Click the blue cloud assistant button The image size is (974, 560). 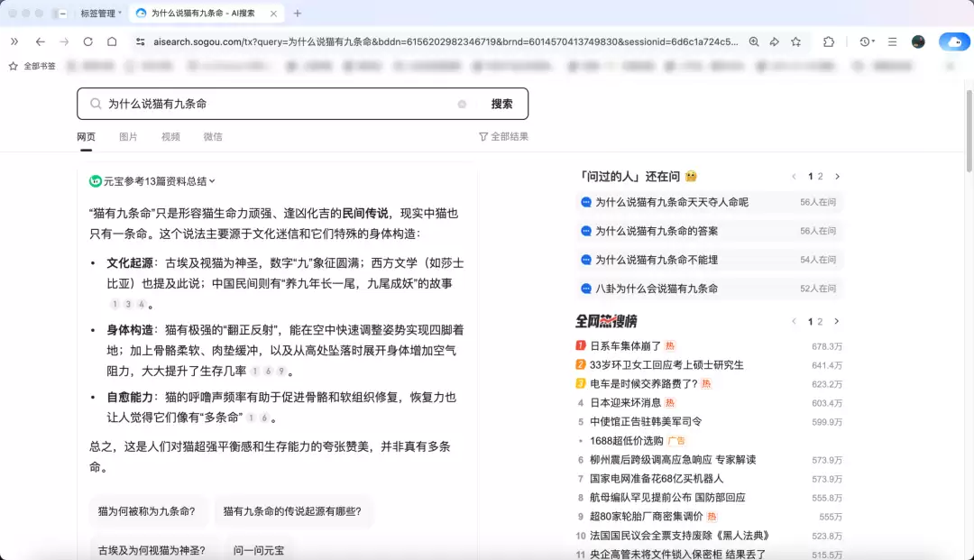[x=954, y=41]
